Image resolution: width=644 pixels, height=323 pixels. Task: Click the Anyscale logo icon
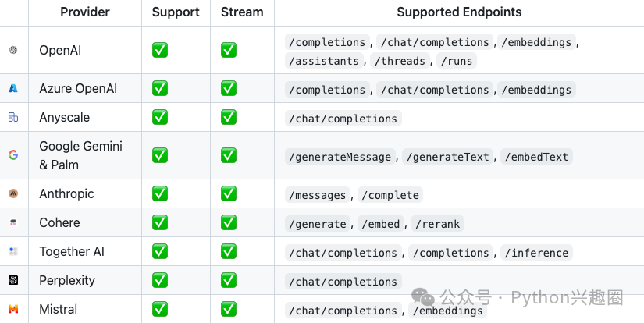click(x=13, y=117)
